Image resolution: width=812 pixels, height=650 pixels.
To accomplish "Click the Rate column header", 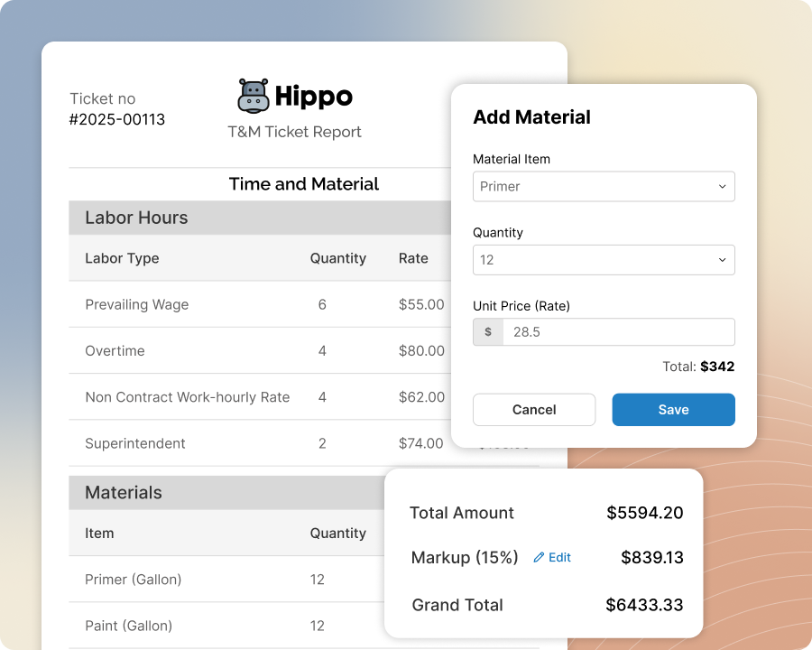I will tap(413, 258).
